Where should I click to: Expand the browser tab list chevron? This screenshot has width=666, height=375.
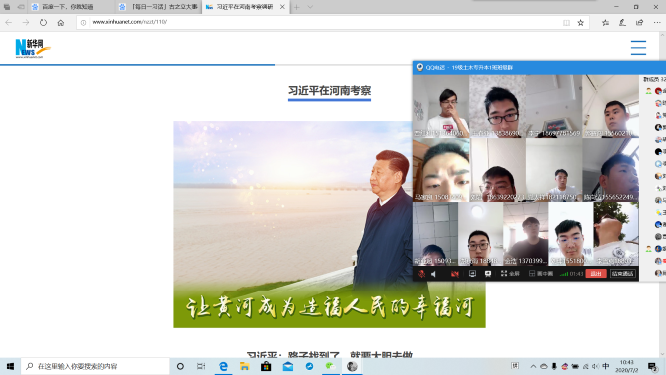(x=310, y=7)
